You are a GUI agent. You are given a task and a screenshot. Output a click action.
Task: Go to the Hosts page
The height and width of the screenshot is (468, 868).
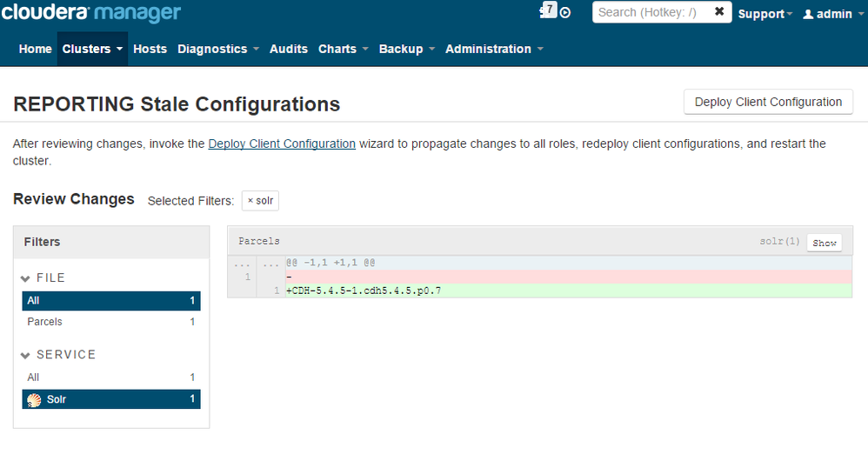tap(150, 49)
